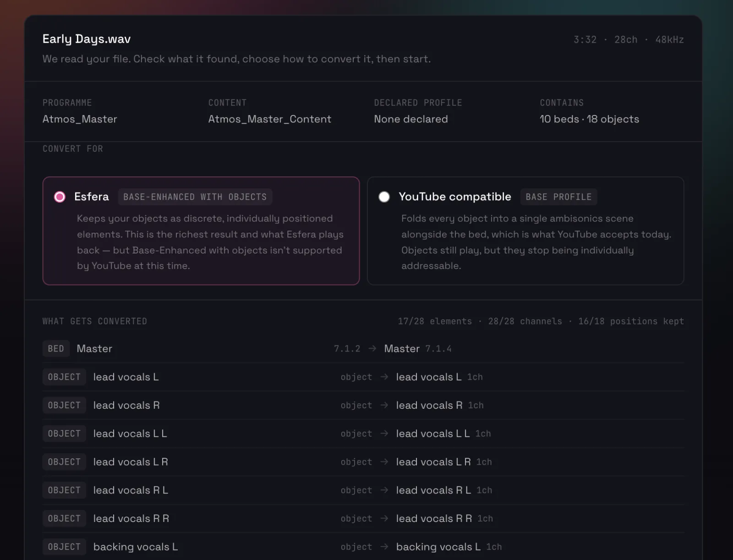This screenshot has width=733, height=560.
Task: Click the None declared profile value
Action: coord(411,119)
